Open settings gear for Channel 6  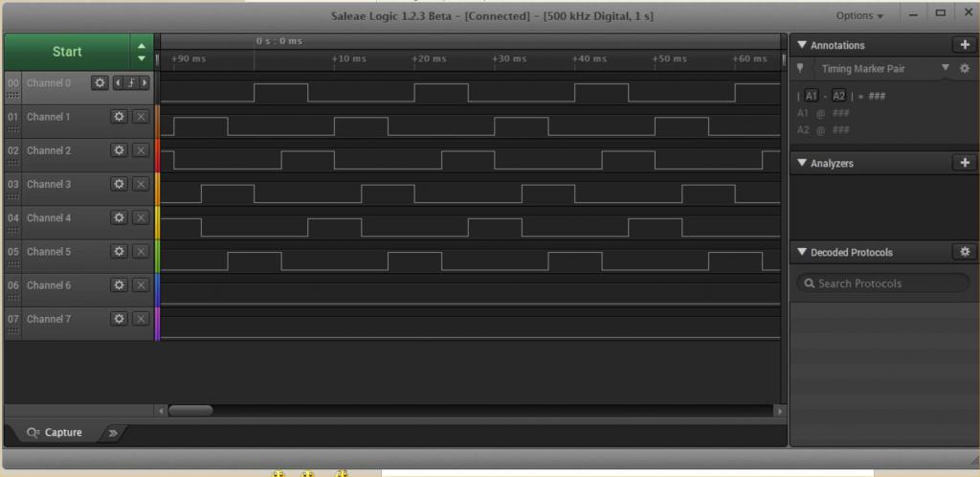(x=119, y=285)
